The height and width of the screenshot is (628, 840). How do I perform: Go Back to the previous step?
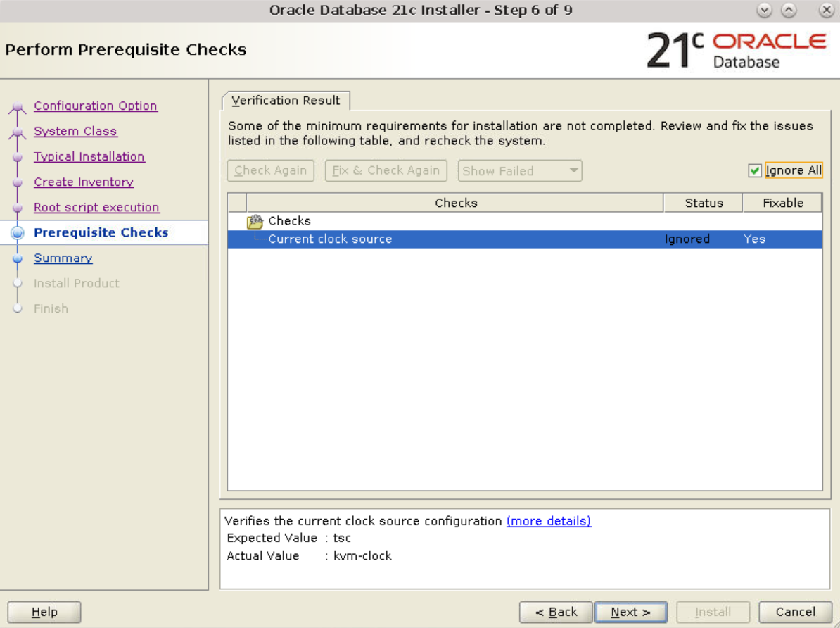click(x=556, y=612)
